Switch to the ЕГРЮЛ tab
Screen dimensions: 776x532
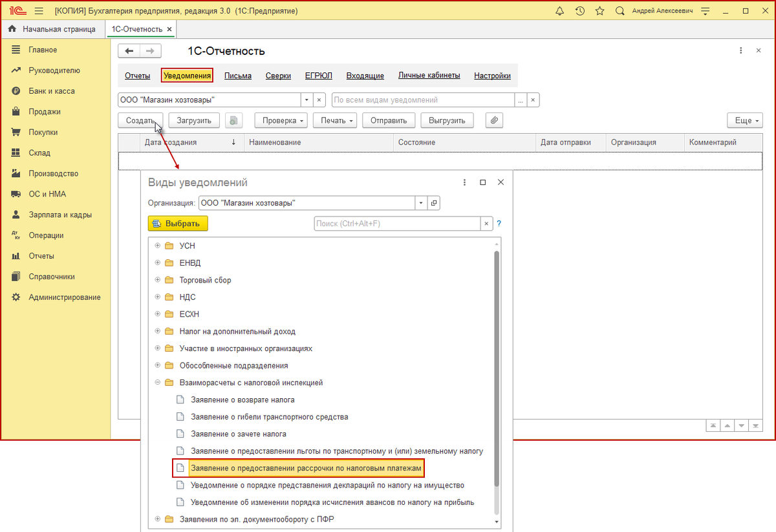click(x=319, y=76)
